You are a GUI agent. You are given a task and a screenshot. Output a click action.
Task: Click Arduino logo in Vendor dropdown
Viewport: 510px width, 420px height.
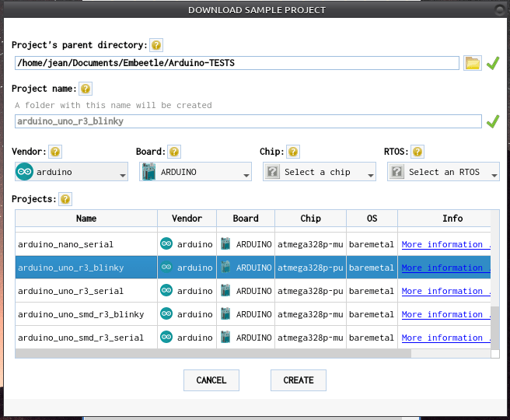[x=24, y=171]
